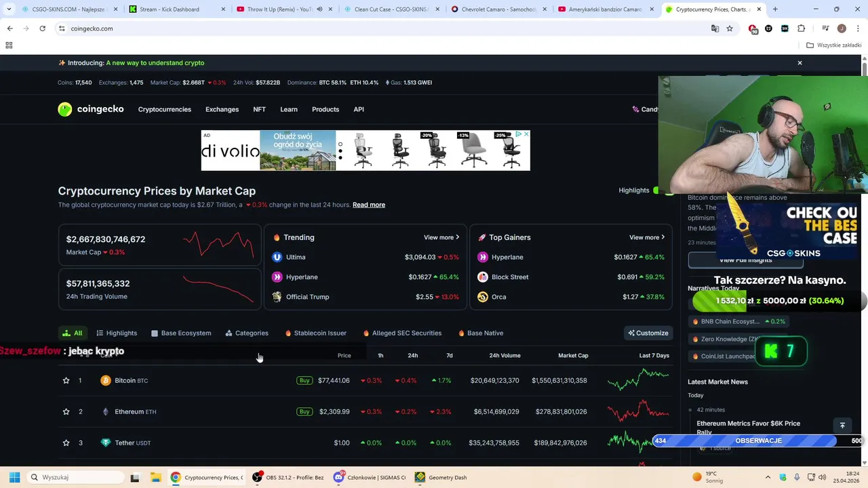Open the Products nav menu
The image size is (868, 488).
(325, 109)
